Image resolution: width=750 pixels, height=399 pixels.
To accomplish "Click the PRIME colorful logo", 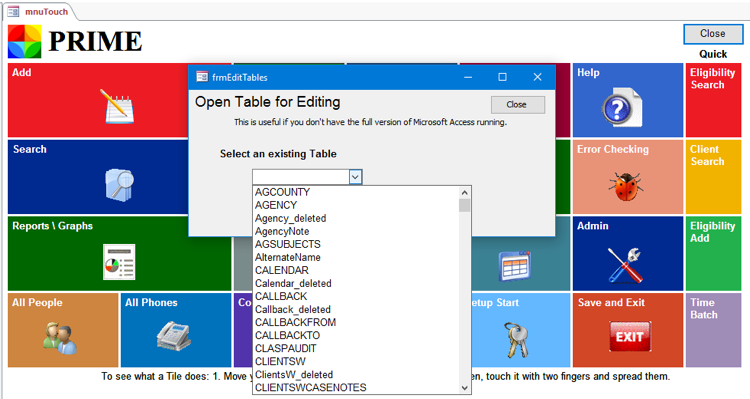I will click(24, 42).
